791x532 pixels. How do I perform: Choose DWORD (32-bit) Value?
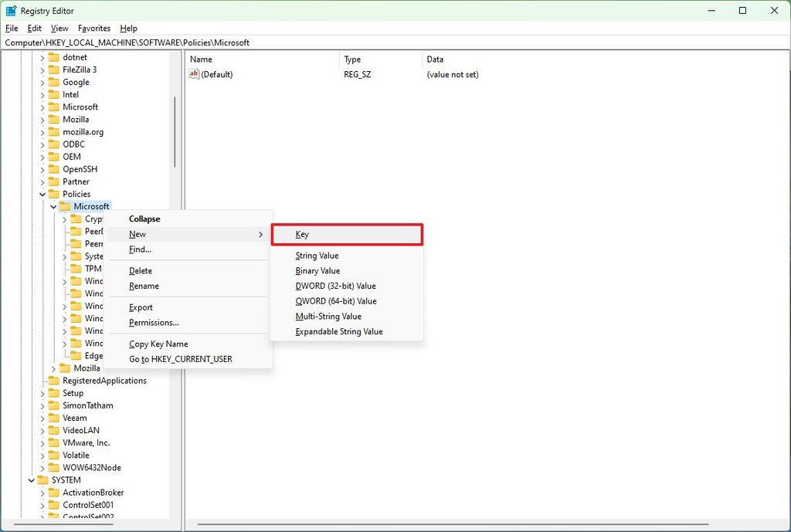coord(347,286)
